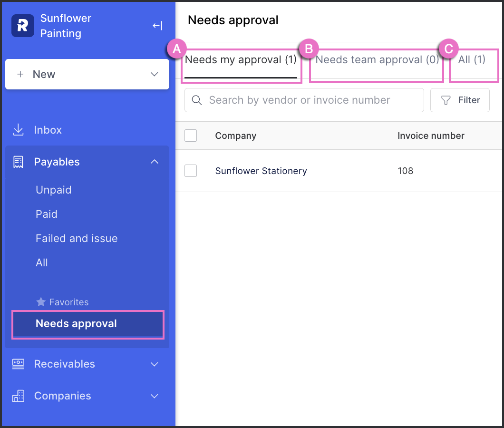Open the Unpaid payables list
This screenshot has height=428, width=504.
click(53, 190)
